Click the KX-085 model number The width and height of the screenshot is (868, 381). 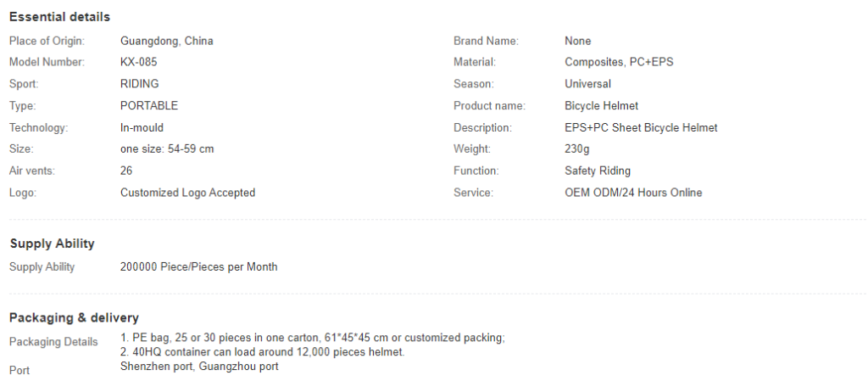(x=138, y=62)
